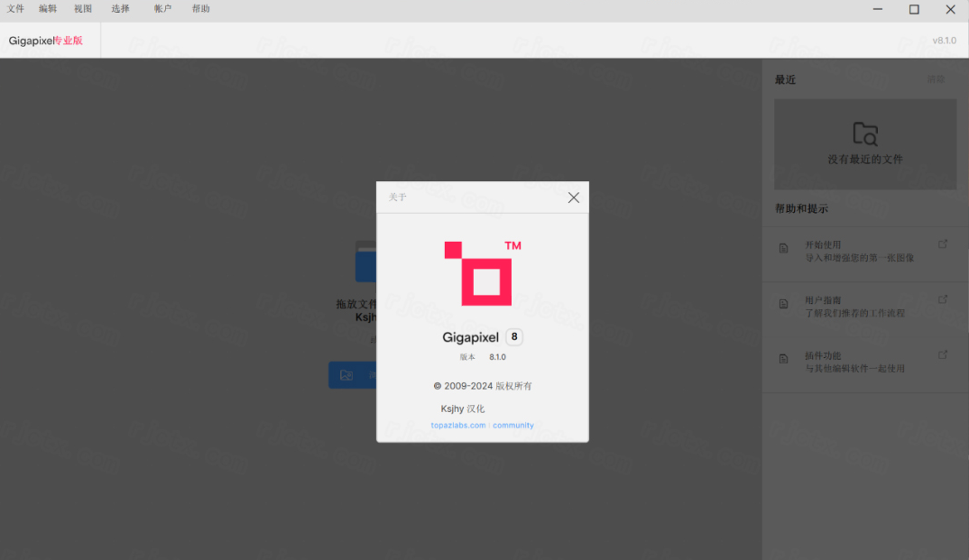Close the About dialog with the X
This screenshot has height=560, width=969.
(x=574, y=197)
